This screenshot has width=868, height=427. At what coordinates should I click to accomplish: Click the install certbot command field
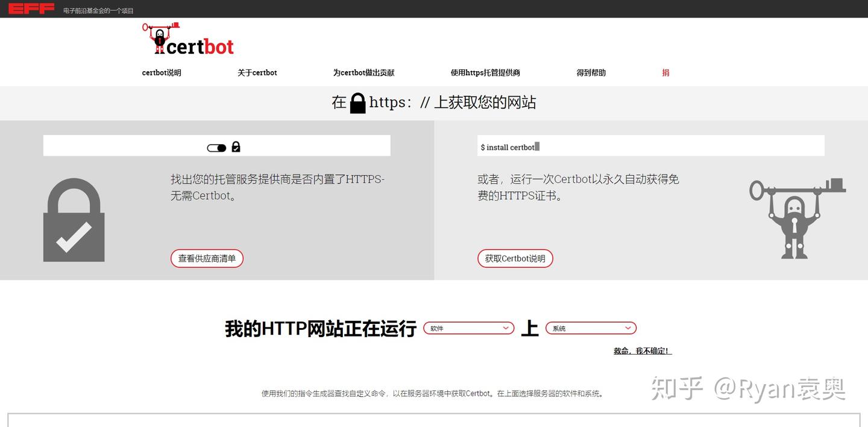pyautogui.click(x=650, y=147)
